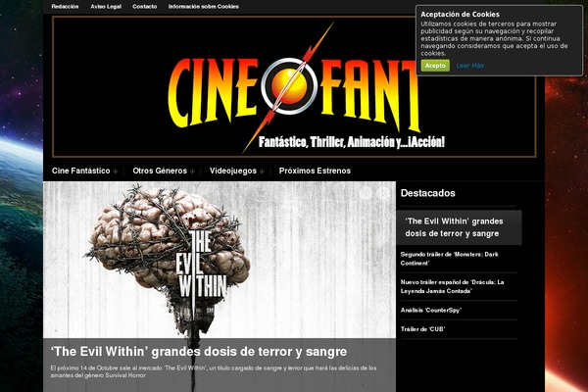Accept cookies with the Acepto button
This screenshot has width=588, height=392.
(435, 66)
